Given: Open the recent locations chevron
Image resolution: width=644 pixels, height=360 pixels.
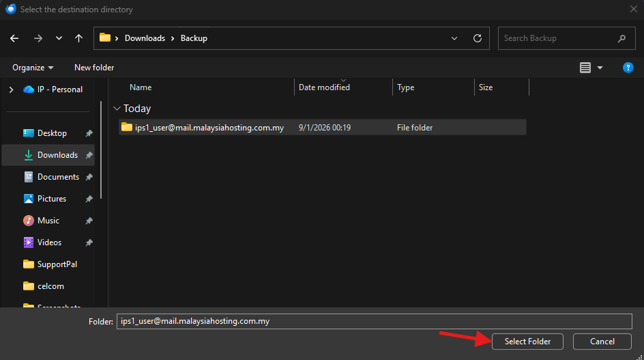Looking at the screenshot, I should [x=59, y=38].
